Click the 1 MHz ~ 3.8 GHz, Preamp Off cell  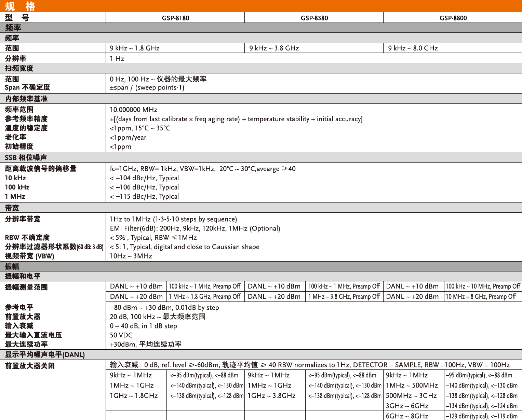tap(344, 297)
